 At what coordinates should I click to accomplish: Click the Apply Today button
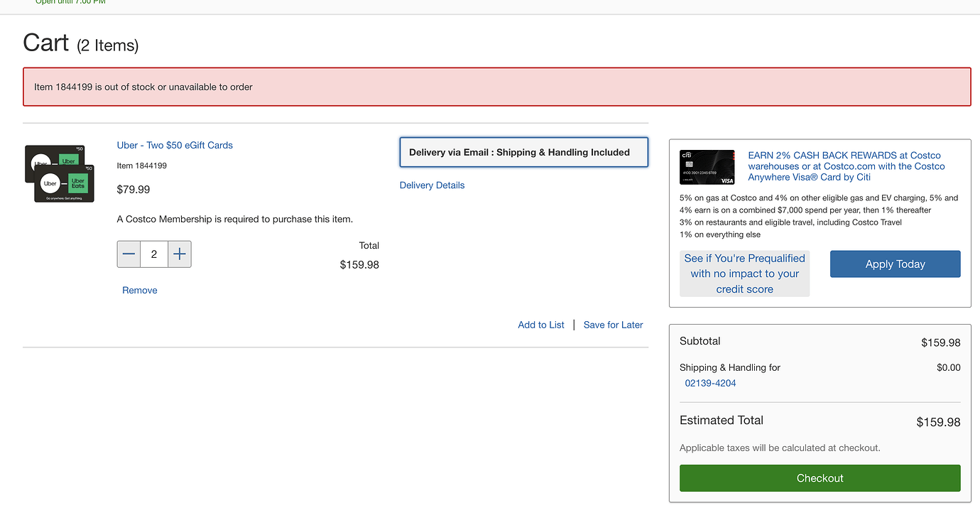(895, 264)
